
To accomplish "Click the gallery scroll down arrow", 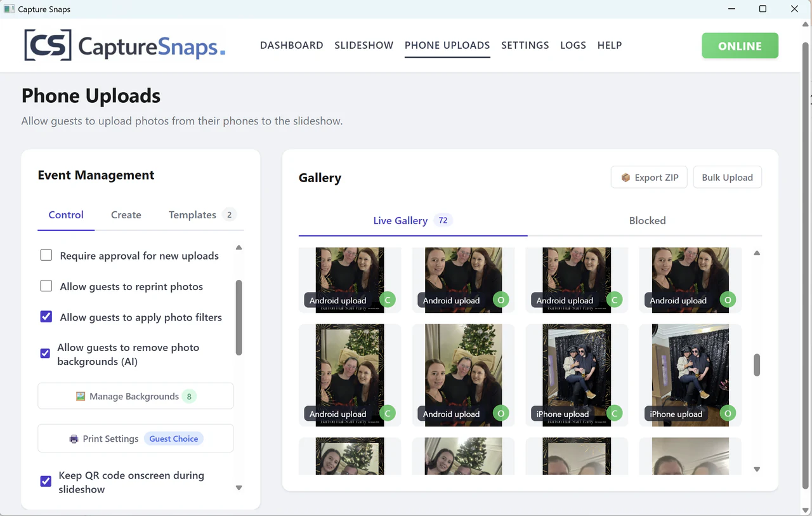I will tap(757, 470).
